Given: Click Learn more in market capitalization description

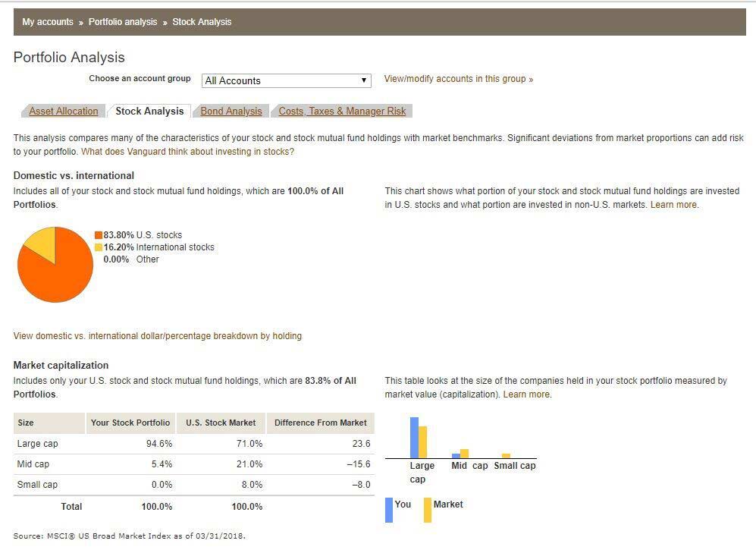Looking at the screenshot, I should 526,394.
